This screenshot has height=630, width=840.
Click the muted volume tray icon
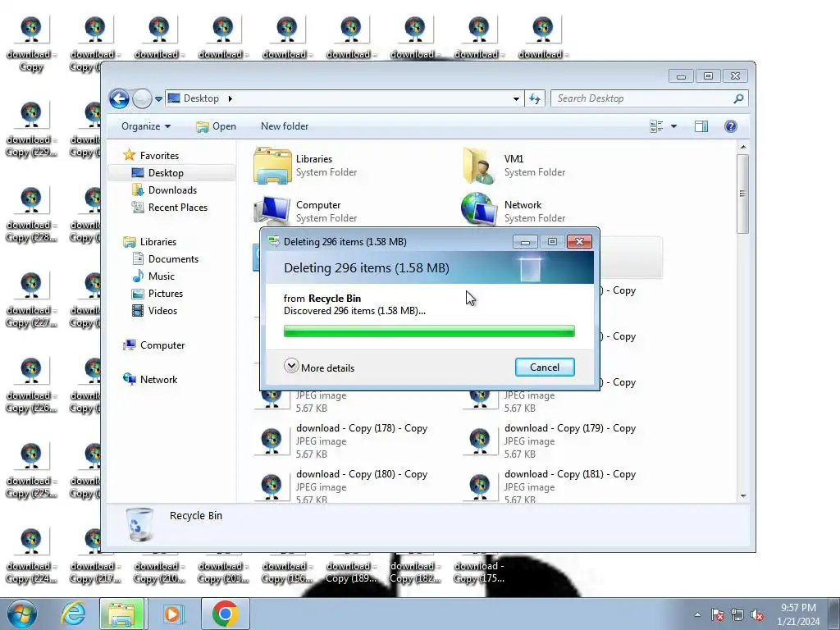pos(757,614)
